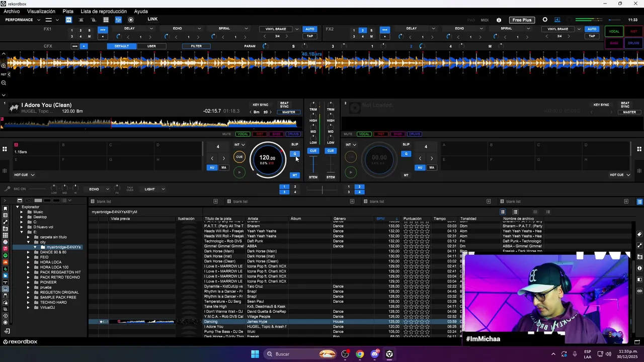Viewport: 644px width, 362px height.
Task: Open the Visualización menu
Action: [x=41, y=11]
